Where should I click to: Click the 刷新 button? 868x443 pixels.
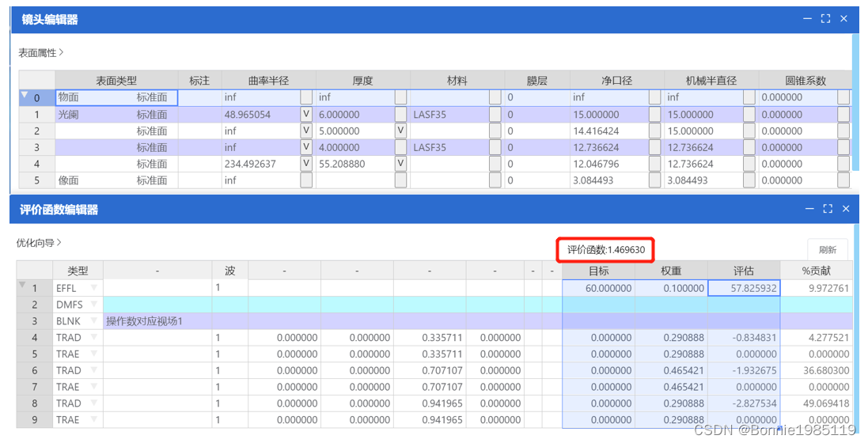point(828,250)
